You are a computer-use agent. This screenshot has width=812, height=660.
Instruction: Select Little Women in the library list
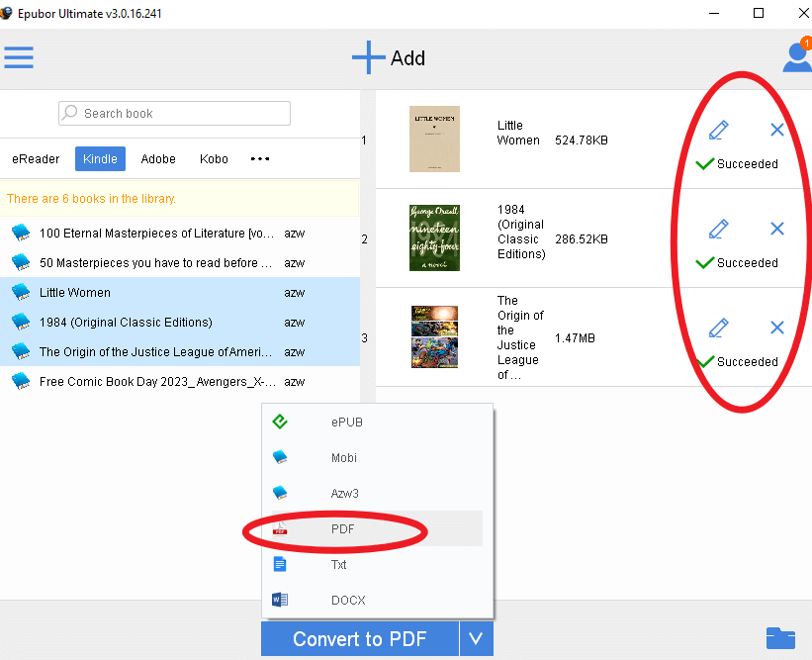180,292
